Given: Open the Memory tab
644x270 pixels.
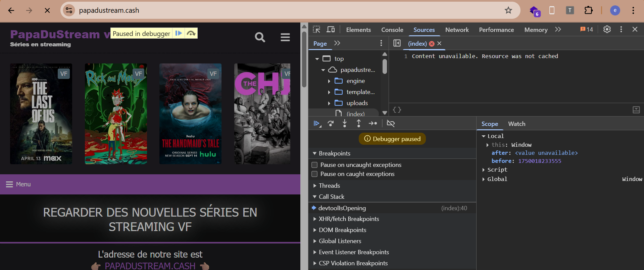Looking at the screenshot, I should click(x=536, y=30).
